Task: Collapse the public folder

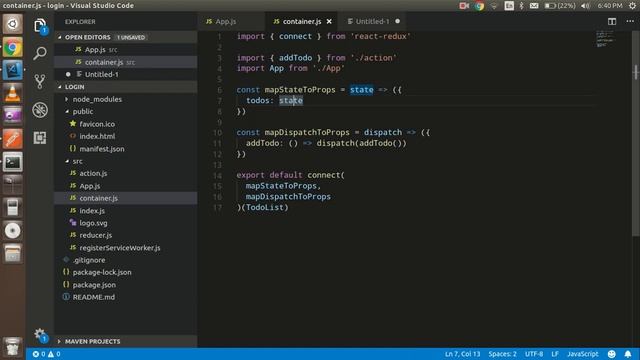Action: point(126,111)
